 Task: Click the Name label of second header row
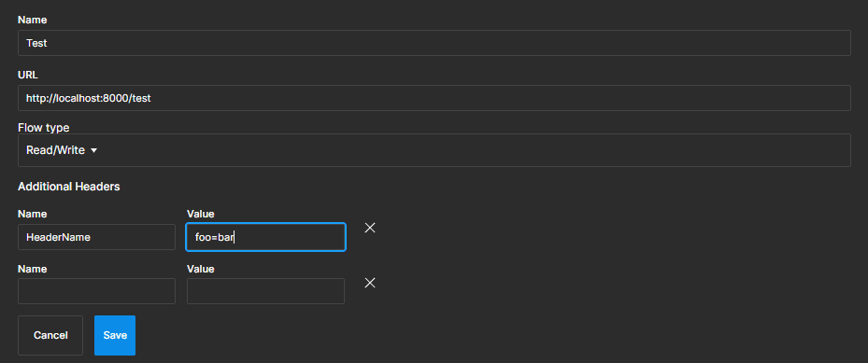click(x=32, y=269)
